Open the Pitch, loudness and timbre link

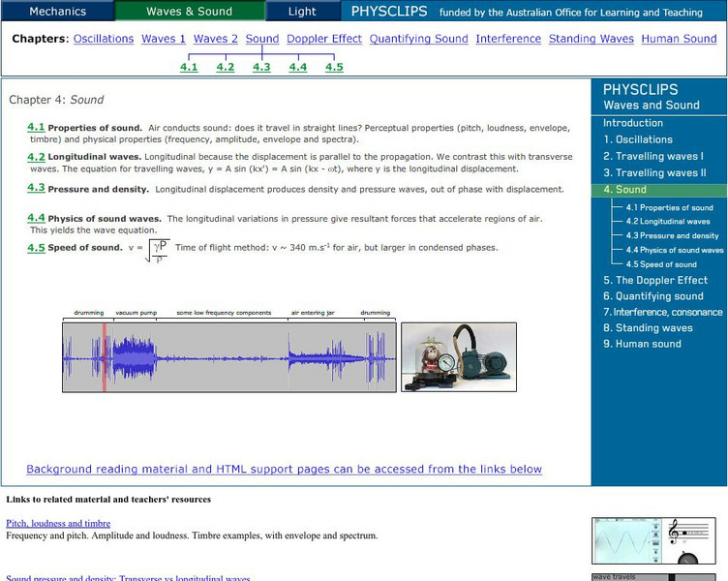click(x=58, y=524)
